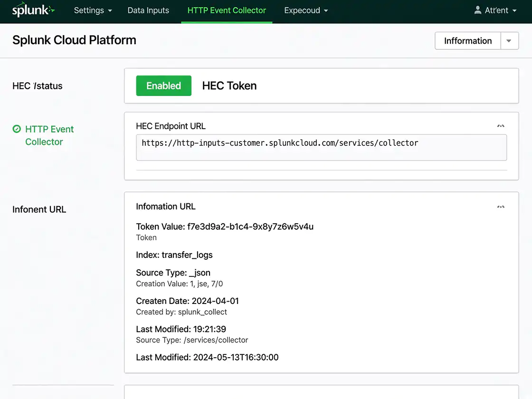The width and height of the screenshot is (532, 399).
Task: Click 'Created by: splunk_collect' text
Action: click(181, 312)
